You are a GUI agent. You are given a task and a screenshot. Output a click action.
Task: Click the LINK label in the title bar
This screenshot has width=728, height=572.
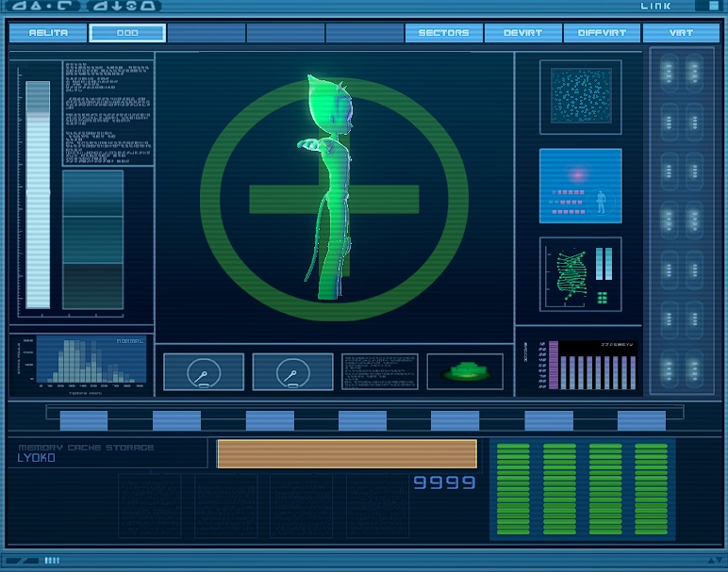(655, 6)
